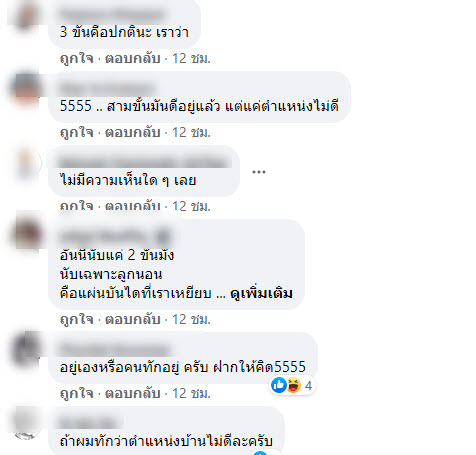Open avatar beside the อันนี้นับแค่ 2 ขั้น comment
The image size is (476, 455).
pyautogui.click(x=27, y=233)
